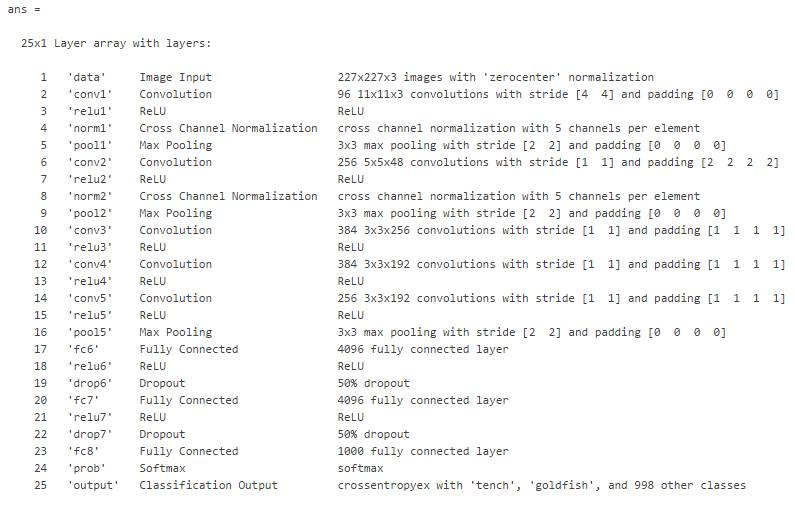Click the 96 11x11x3 convolutions description

click(x=558, y=94)
